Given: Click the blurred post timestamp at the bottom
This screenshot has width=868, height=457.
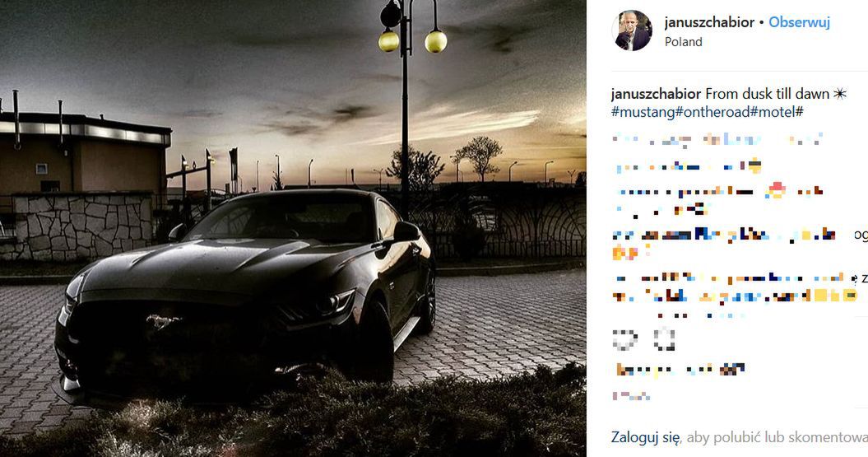Looking at the screenshot, I should pos(631,396).
